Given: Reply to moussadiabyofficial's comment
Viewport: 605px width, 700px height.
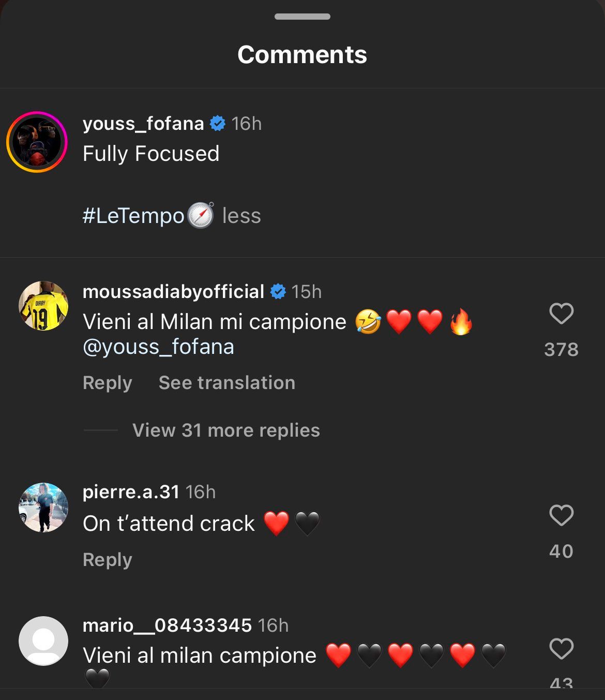Looking at the screenshot, I should 107,383.
